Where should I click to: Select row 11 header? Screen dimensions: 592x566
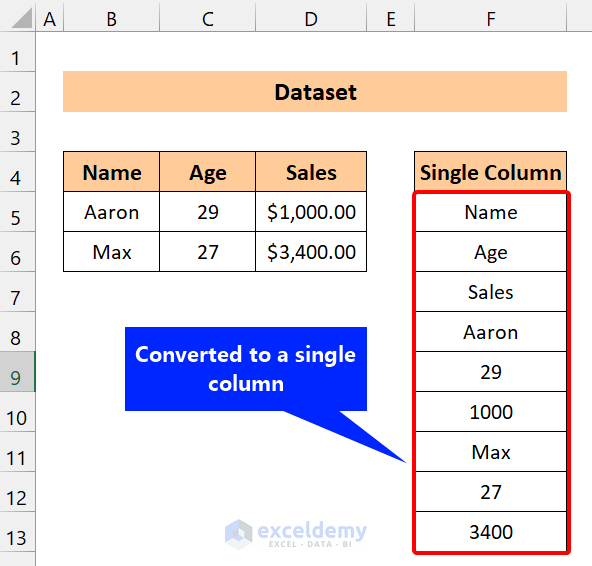[x=17, y=452]
